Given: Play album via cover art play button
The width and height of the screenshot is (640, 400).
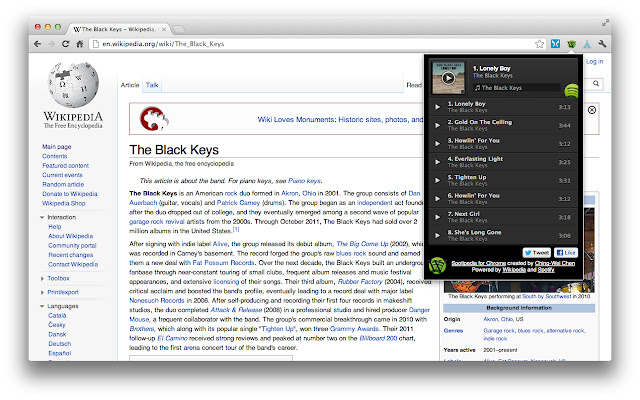Looking at the screenshot, I should [x=448, y=78].
